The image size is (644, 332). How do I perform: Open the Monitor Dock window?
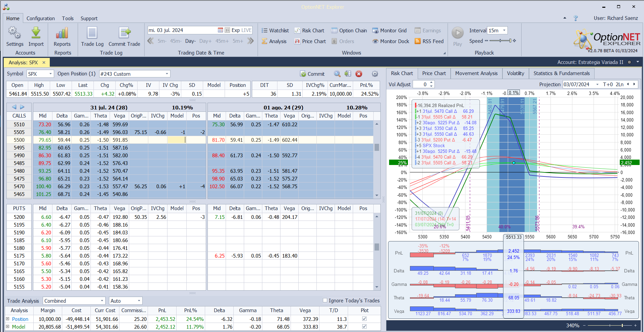click(391, 41)
